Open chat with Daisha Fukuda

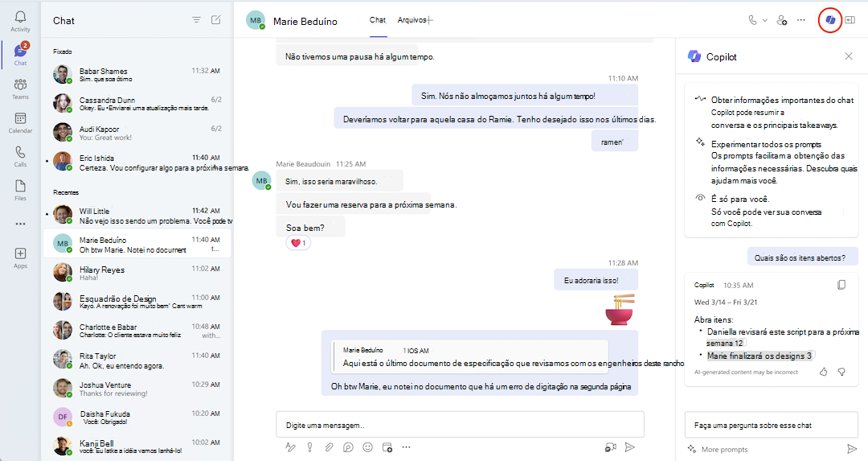point(137,418)
